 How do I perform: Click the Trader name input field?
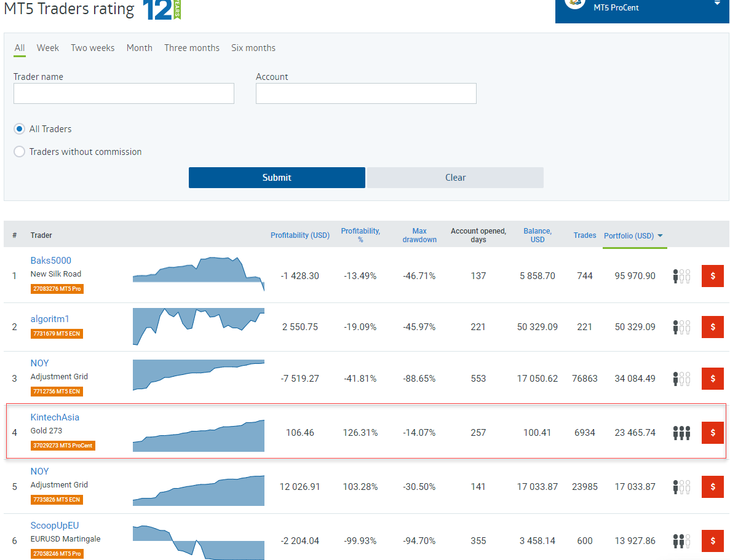tap(124, 93)
